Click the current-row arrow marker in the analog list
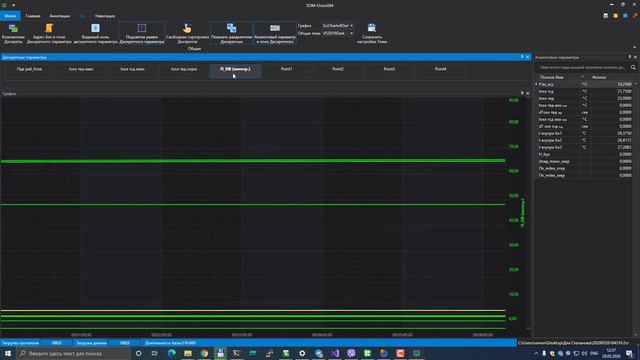The width and height of the screenshot is (640, 360). point(536,84)
